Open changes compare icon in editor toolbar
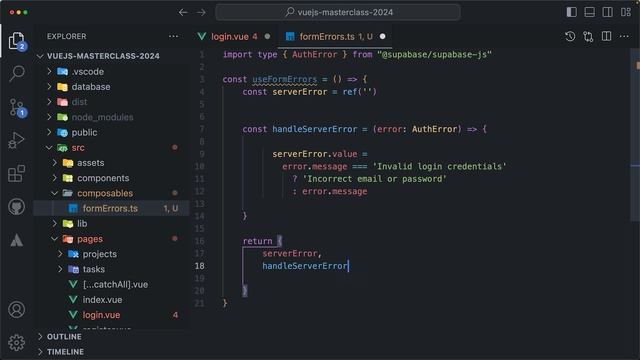Screen dimensions: 640x360 click(588, 36)
